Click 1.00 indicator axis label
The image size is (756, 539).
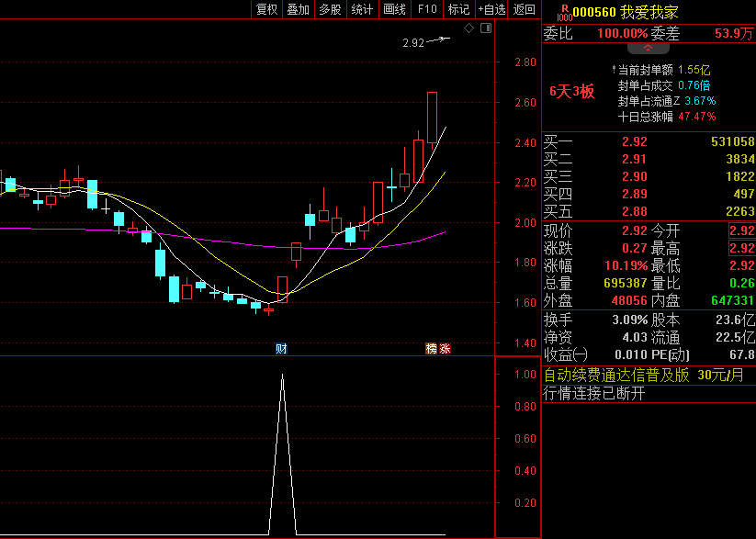(x=525, y=374)
